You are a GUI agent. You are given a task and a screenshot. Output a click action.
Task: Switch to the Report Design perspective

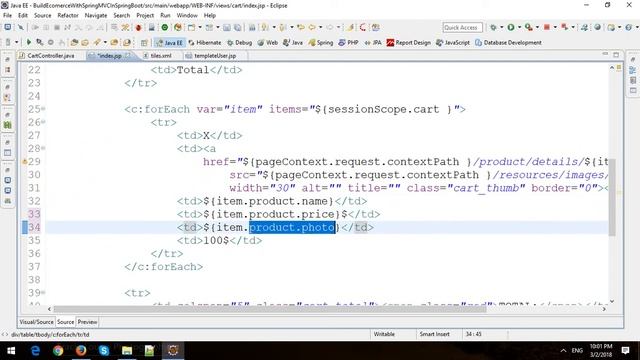click(408, 42)
